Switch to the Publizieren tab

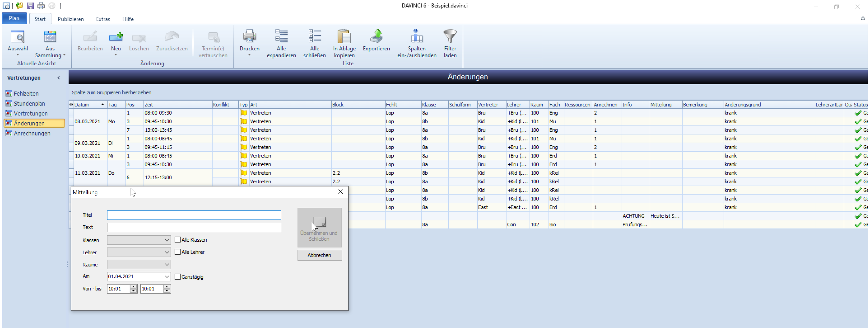pyautogui.click(x=71, y=19)
